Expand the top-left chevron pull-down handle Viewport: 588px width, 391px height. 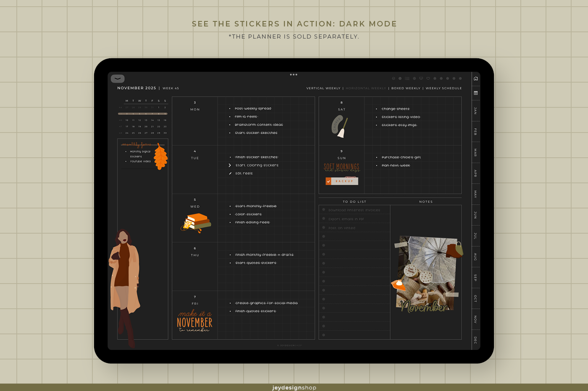[x=118, y=78]
